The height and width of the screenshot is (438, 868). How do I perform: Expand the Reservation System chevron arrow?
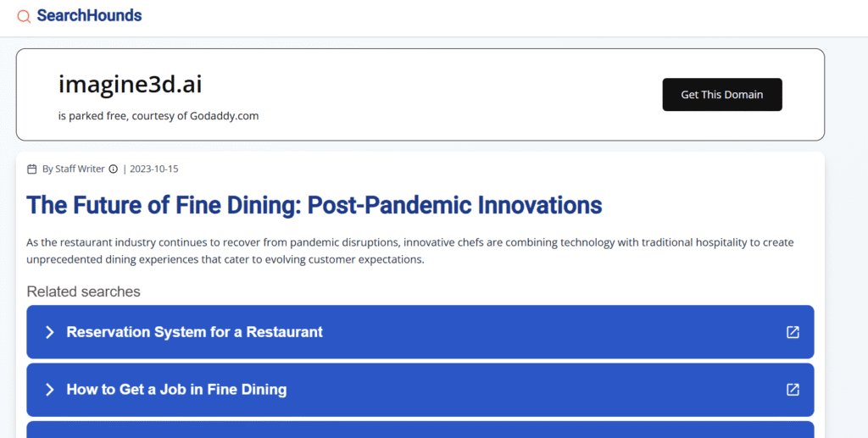tap(49, 332)
